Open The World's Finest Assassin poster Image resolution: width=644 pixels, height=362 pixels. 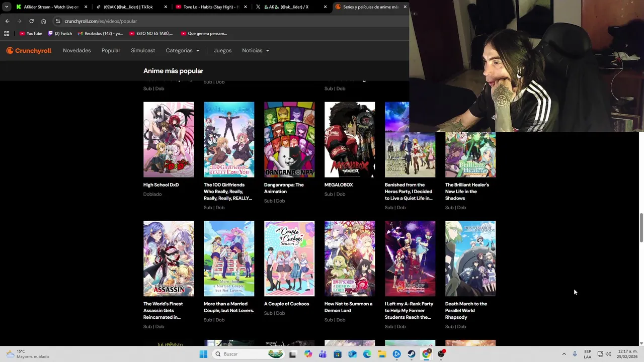[x=169, y=258]
